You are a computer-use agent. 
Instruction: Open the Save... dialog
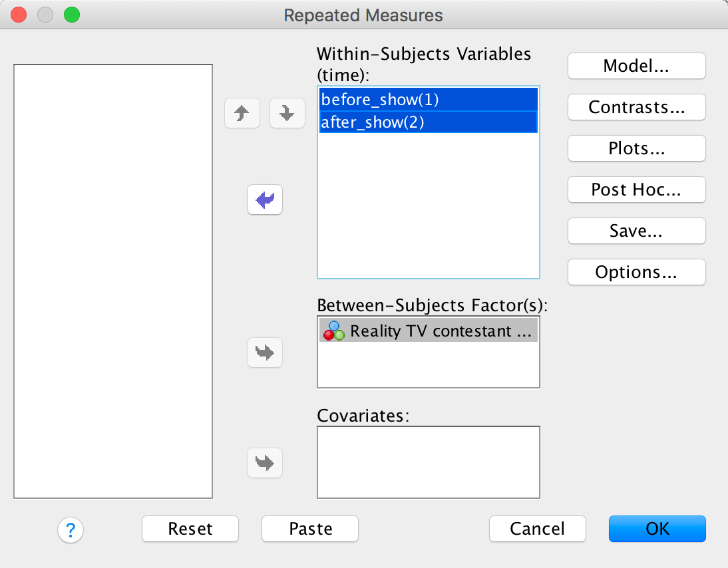click(636, 231)
